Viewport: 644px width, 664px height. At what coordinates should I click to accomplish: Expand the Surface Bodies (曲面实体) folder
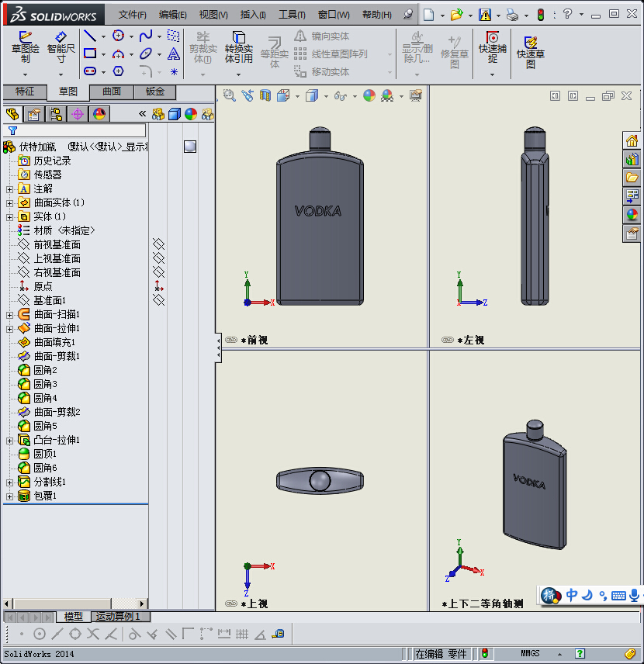(x=9, y=202)
